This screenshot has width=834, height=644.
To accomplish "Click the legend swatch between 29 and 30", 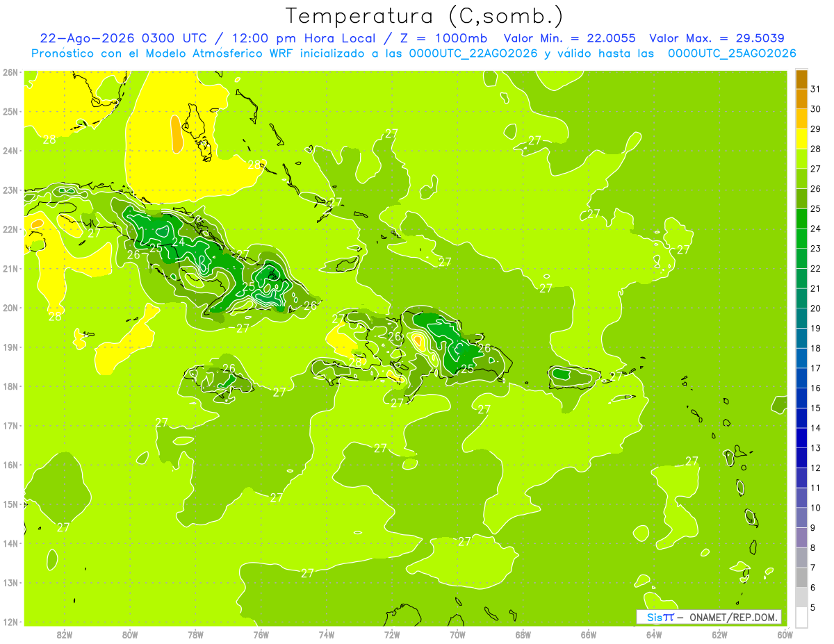I will [801, 119].
